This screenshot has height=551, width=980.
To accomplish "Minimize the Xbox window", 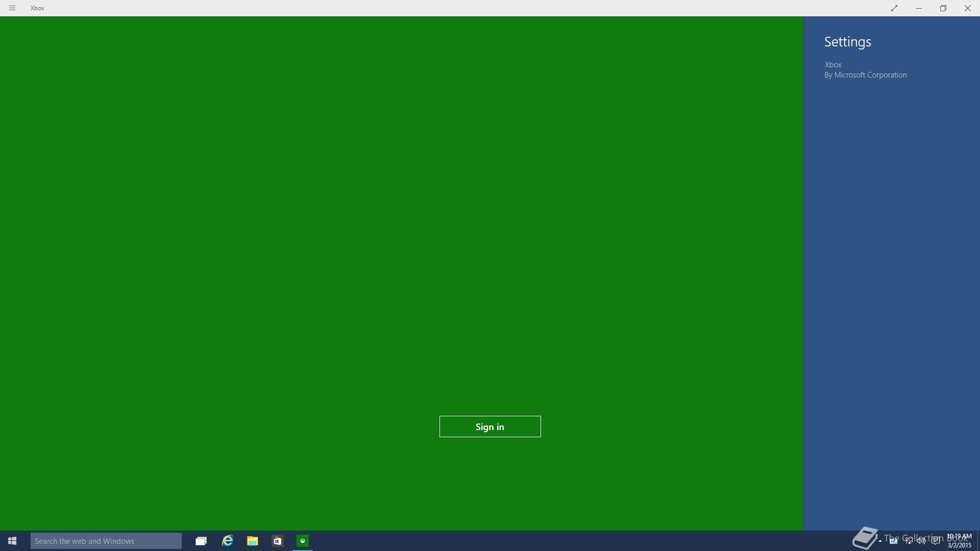I will tap(919, 8).
